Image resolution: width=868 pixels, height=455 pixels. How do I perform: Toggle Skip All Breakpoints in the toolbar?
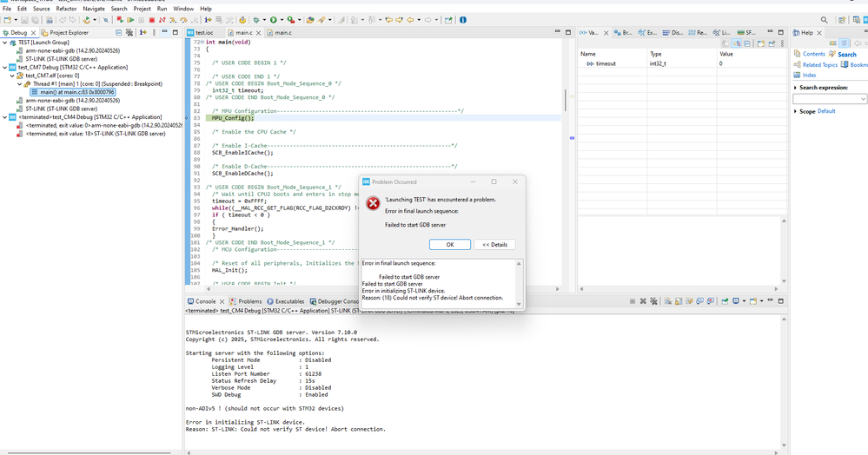point(105,20)
